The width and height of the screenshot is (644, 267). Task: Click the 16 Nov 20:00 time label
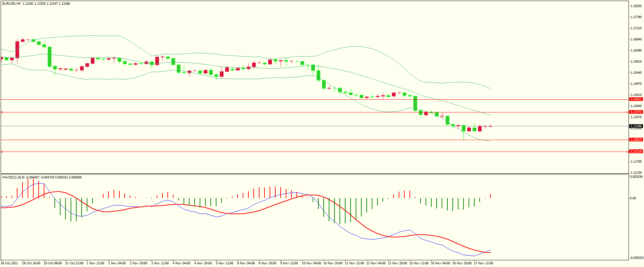[462, 263]
